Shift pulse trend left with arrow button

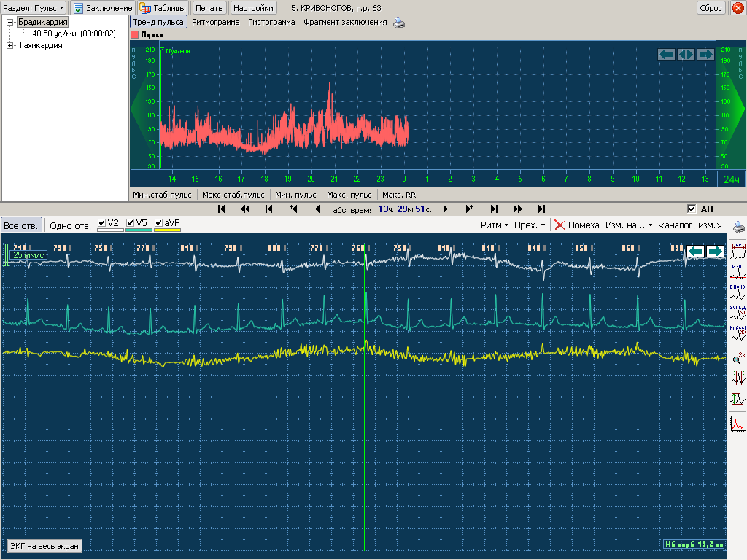[666, 54]
